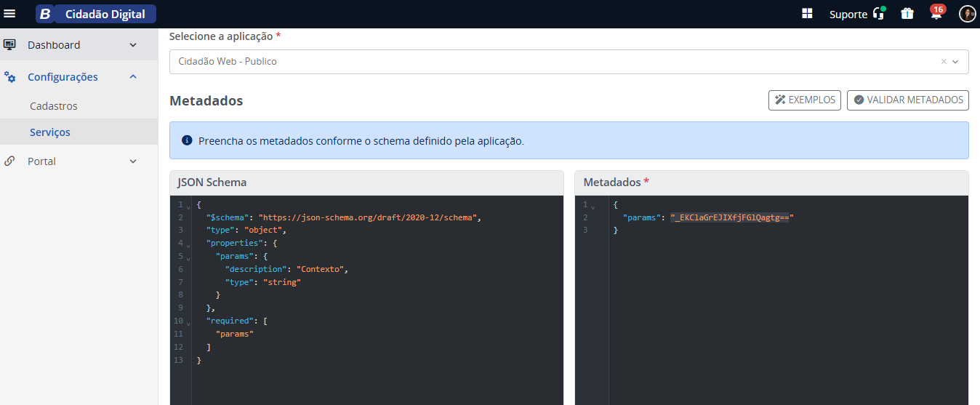Open the hamburger menu icon
Image resolution: width=980 pixels, height=405 pixels.
[9, 14]
